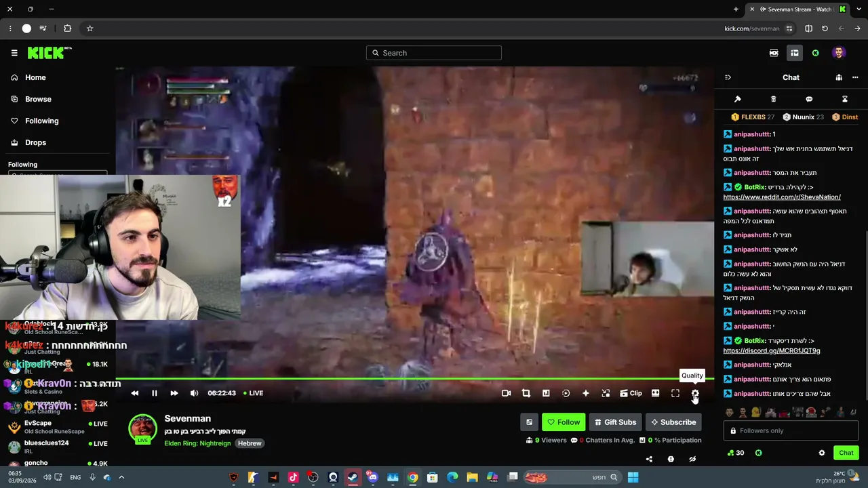Click the camera record icon in player
The image size is (868, 488).
pos(506,393)
